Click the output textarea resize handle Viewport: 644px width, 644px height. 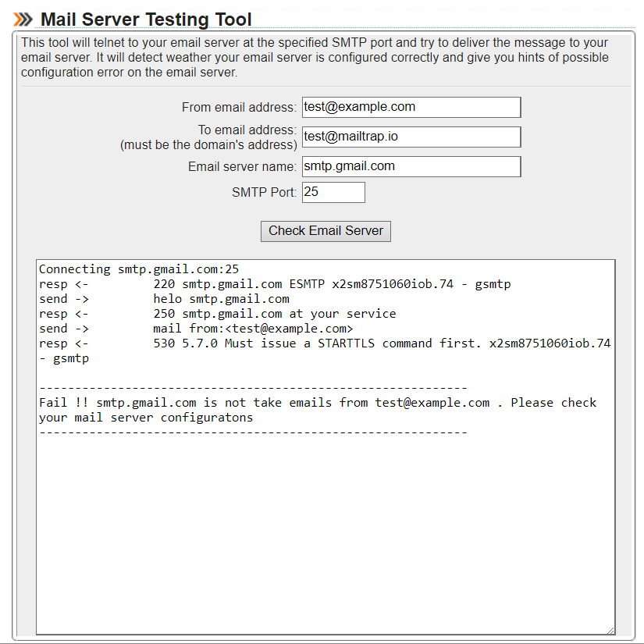point(610,631)
